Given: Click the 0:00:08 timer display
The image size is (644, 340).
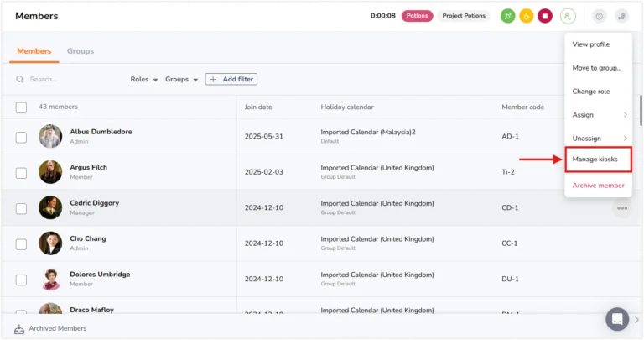Looking at the screenshot, I should pyautogui.click(x=382, y=16).
